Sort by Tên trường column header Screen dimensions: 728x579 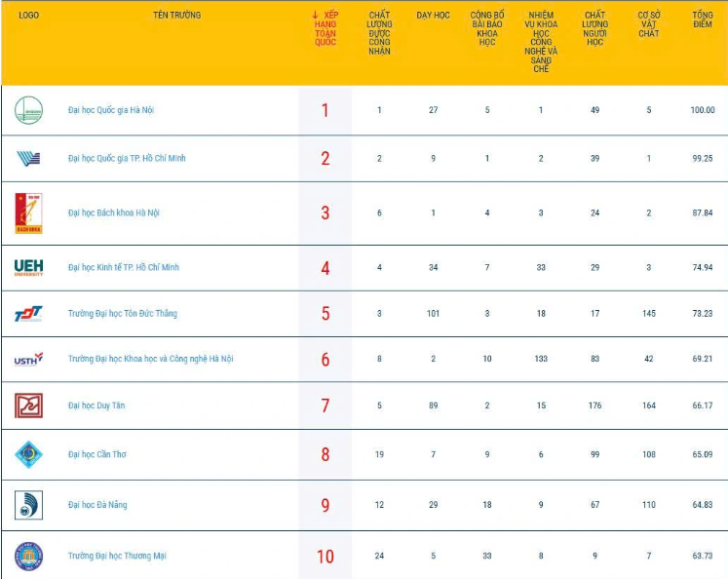177,16
